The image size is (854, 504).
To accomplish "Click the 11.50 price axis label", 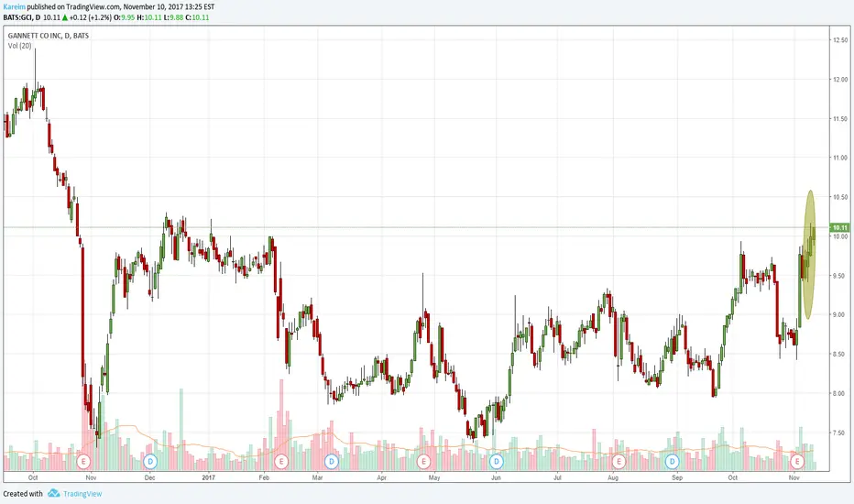I will click(840, 119).
